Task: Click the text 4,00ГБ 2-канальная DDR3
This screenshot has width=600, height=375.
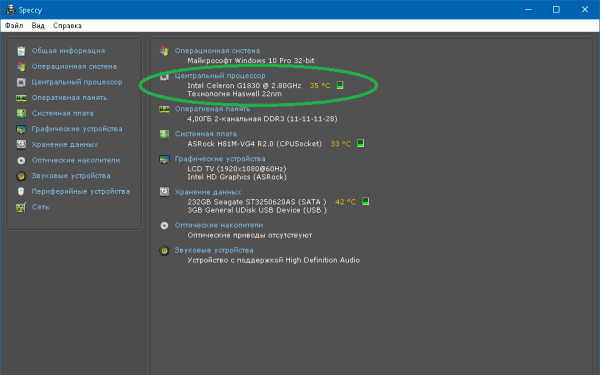Action: (236, 119)
